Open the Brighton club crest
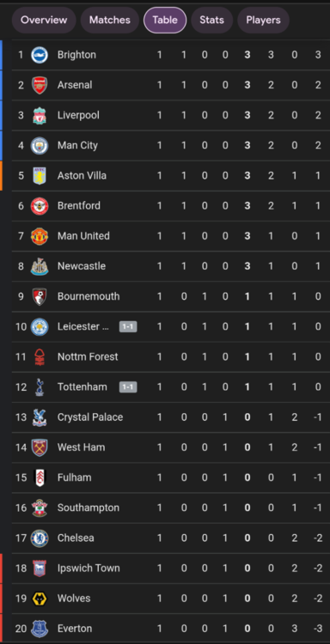Screen dimensions: 330x644 tap(40, 55)
